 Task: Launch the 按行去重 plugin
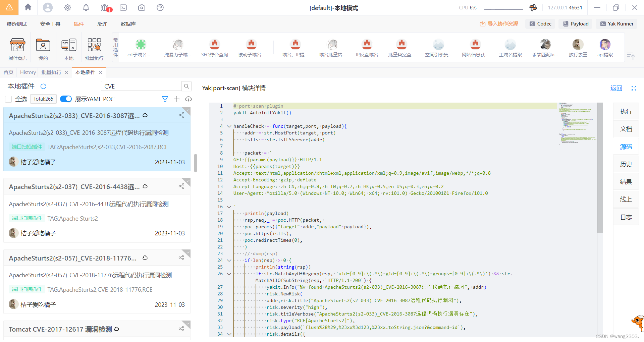click(578, 48)
